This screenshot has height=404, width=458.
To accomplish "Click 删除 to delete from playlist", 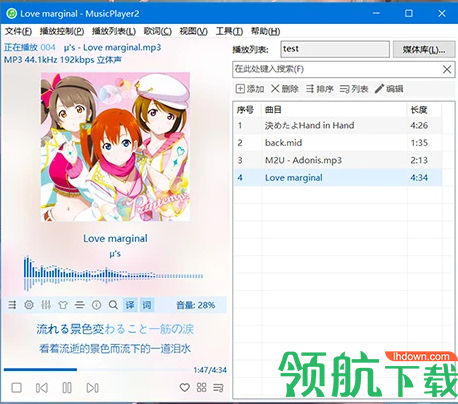I will (x=285, y=89).
